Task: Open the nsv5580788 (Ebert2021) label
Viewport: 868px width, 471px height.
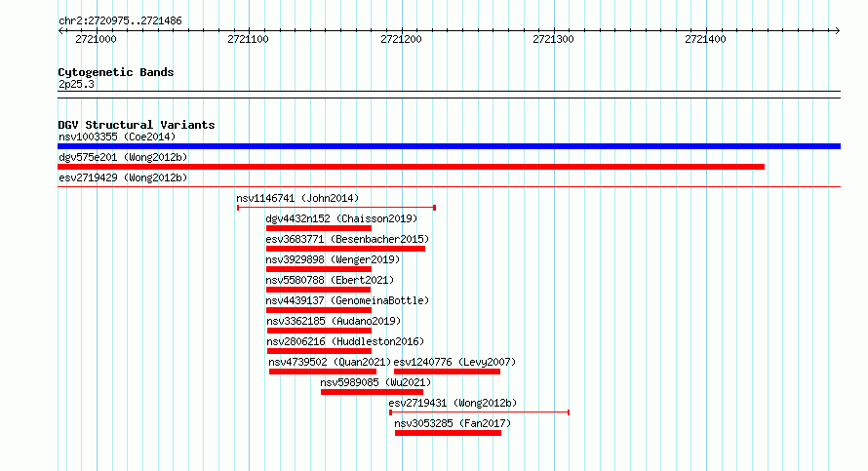Action: point(330,280)
